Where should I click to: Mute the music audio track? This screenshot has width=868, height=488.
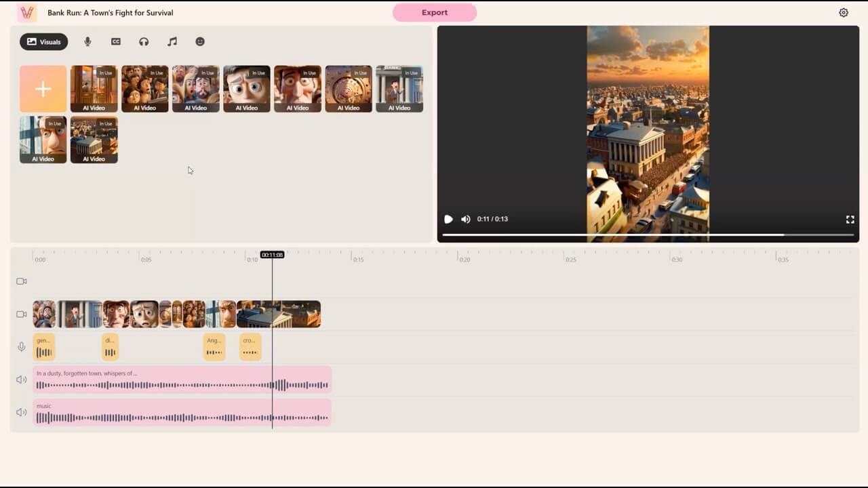coord(22,412)
